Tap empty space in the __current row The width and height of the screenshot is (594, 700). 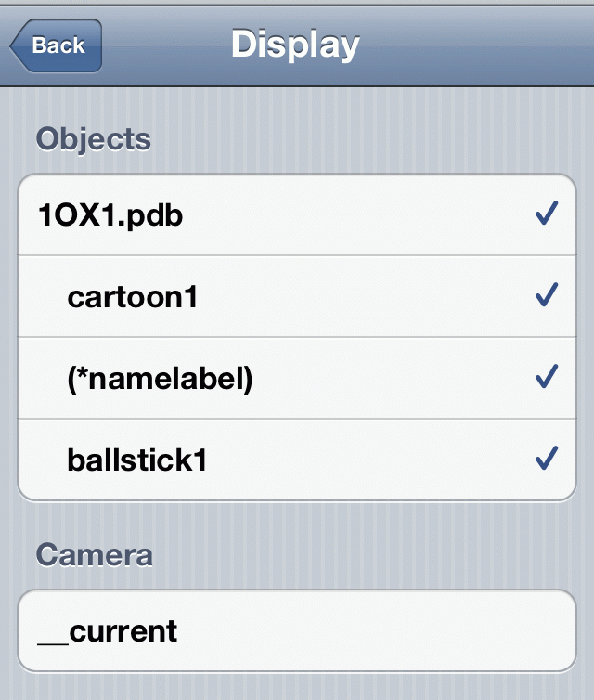point(371,631)
